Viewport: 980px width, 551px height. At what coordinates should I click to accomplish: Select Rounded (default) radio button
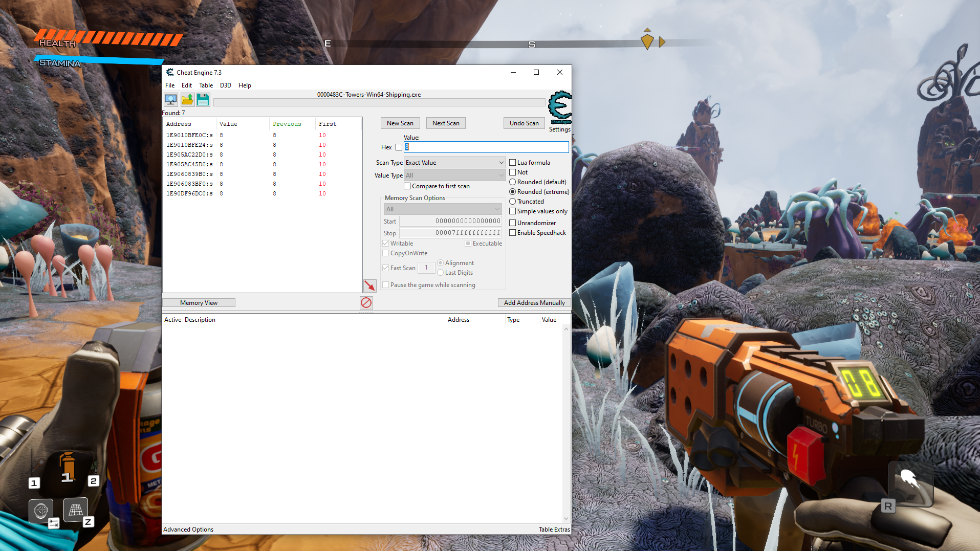point(512,182)
